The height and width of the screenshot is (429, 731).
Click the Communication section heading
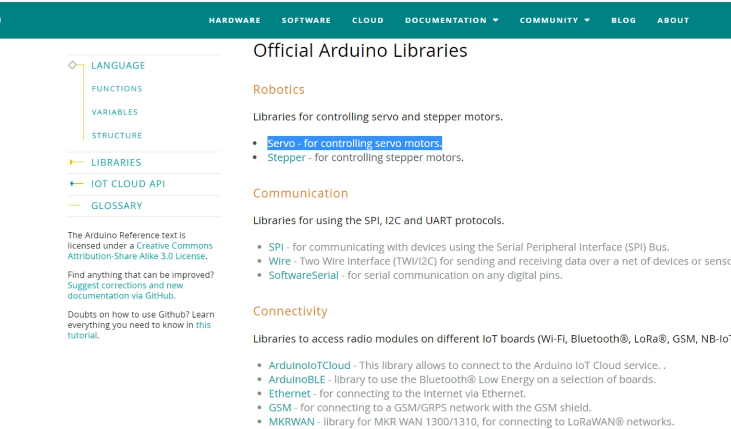301,194
